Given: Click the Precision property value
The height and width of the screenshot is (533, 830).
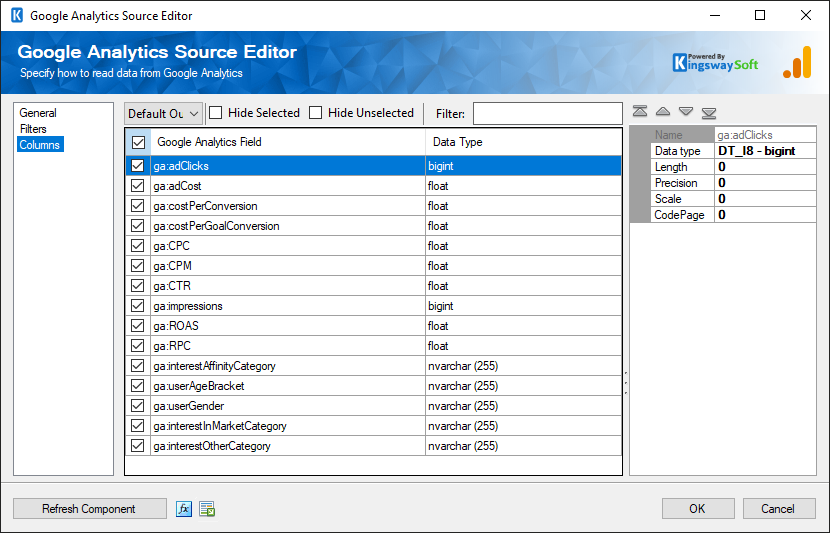Looking at the screenshot, I should click(765, 183).
